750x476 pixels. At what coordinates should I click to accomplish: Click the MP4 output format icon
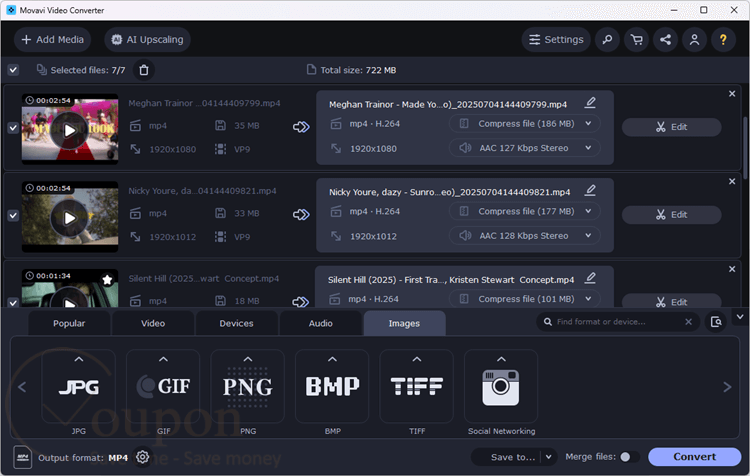tap(22, 457)
